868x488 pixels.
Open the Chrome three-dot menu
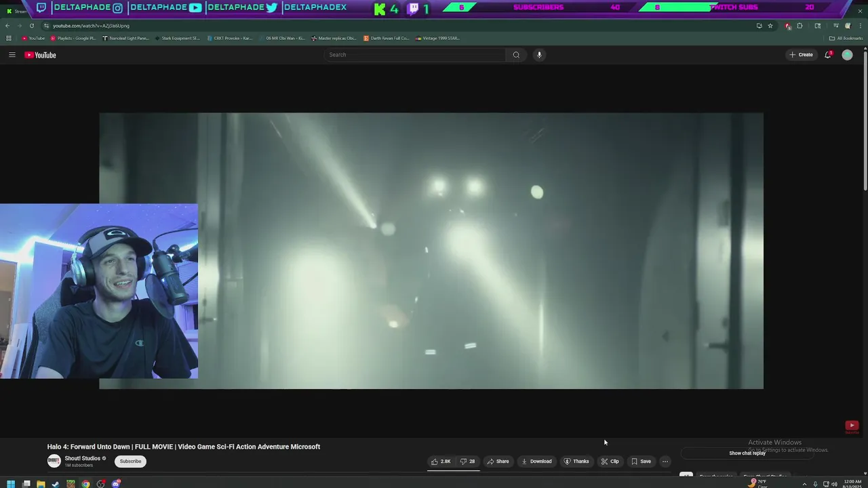coord(861,26)
